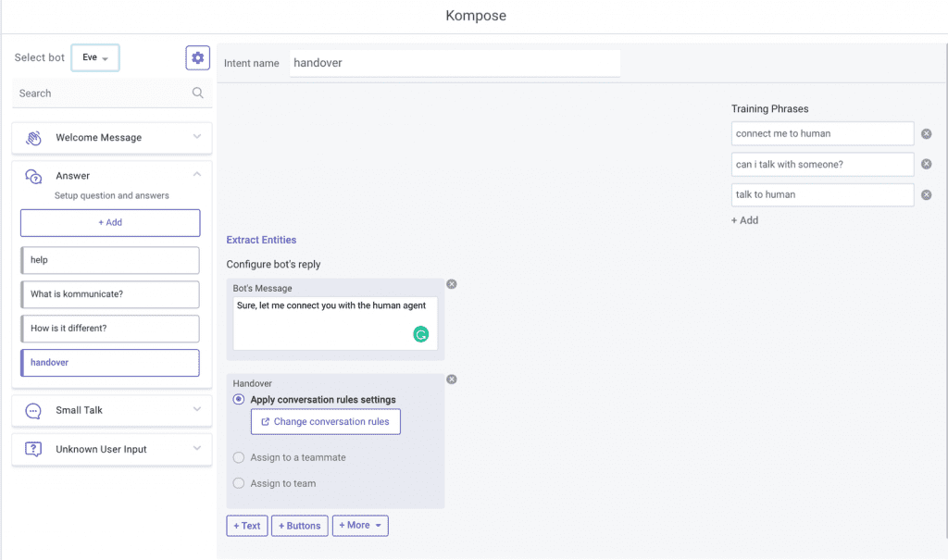Focus the Intent name field
The image size is (948, 560).
pyautogui.click(x=455, y=63)
